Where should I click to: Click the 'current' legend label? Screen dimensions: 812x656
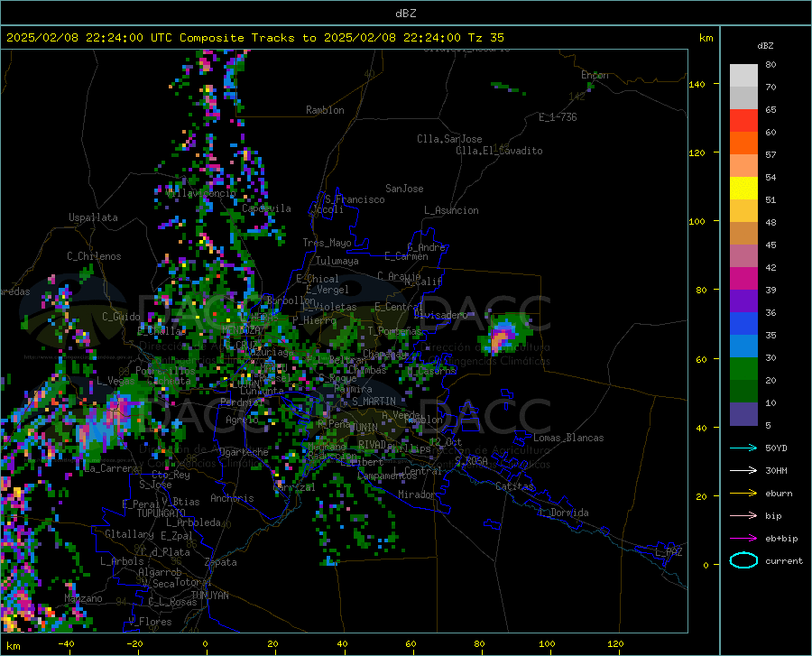(x=784, y=560)
